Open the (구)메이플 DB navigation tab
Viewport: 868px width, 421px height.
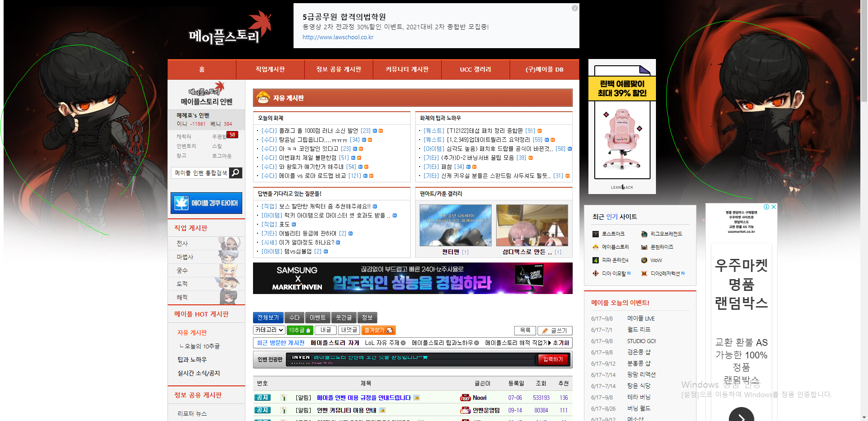click(544, 69)
